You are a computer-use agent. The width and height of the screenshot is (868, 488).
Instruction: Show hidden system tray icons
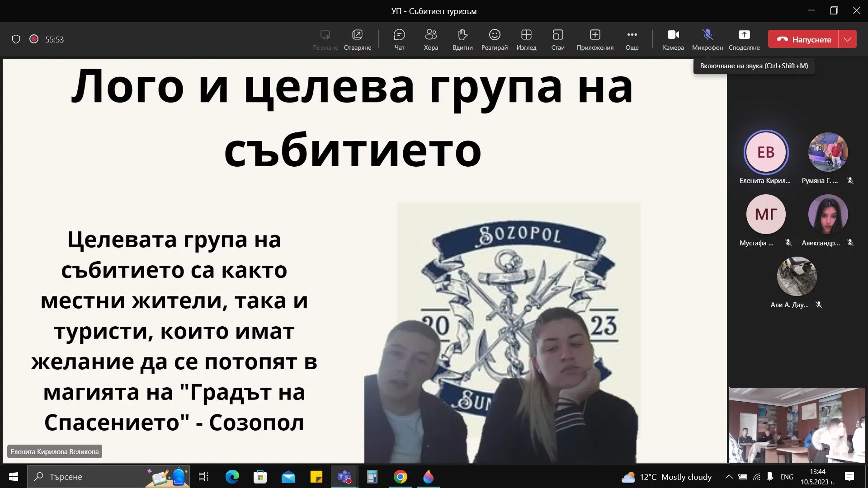coord(729,477)
